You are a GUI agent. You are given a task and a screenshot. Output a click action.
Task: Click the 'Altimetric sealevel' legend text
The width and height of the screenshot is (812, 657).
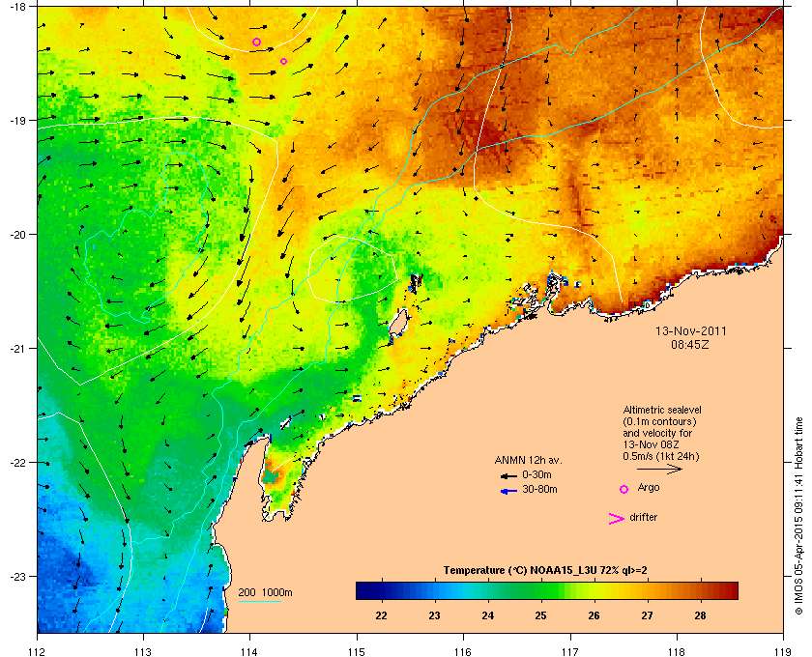[x=662, y=410]
